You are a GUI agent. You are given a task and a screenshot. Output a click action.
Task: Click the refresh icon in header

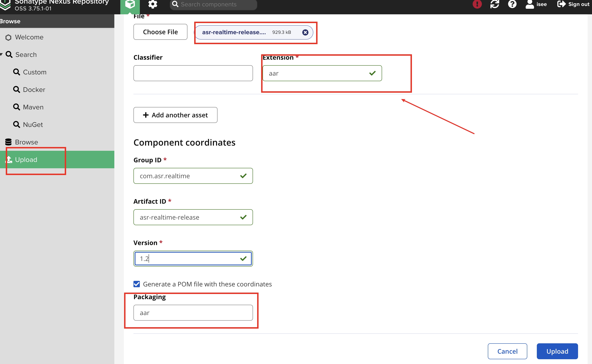coord(494,4)
